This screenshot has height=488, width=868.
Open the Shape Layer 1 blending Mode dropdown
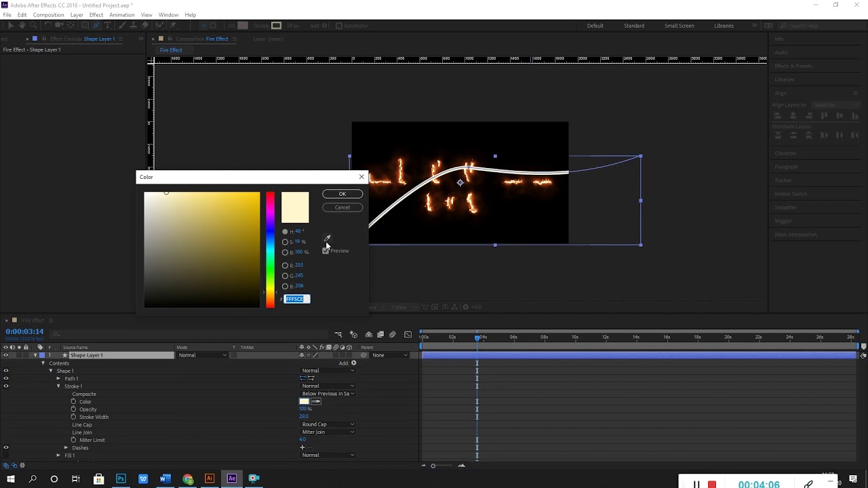pos(202,355)
